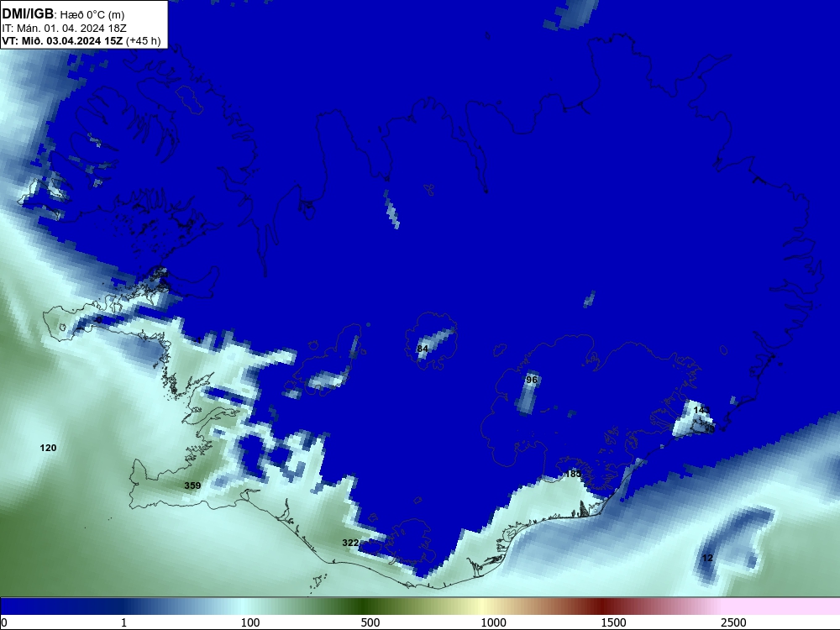Viewport: 840px width, 630px height.
Task: Click the map value '84' on the central glacier
Action: tap(423, 349)
